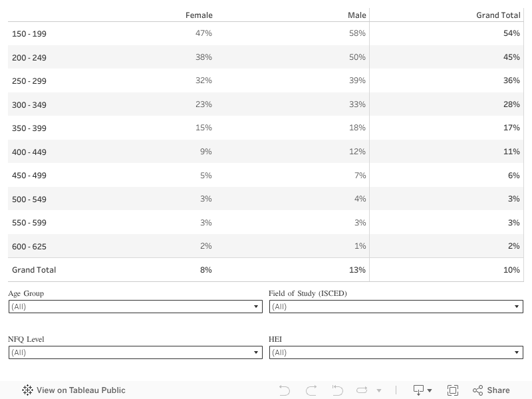Click the redo arrow icon
The height and width of the screenshot is (399, 532).
click(311, 390)
